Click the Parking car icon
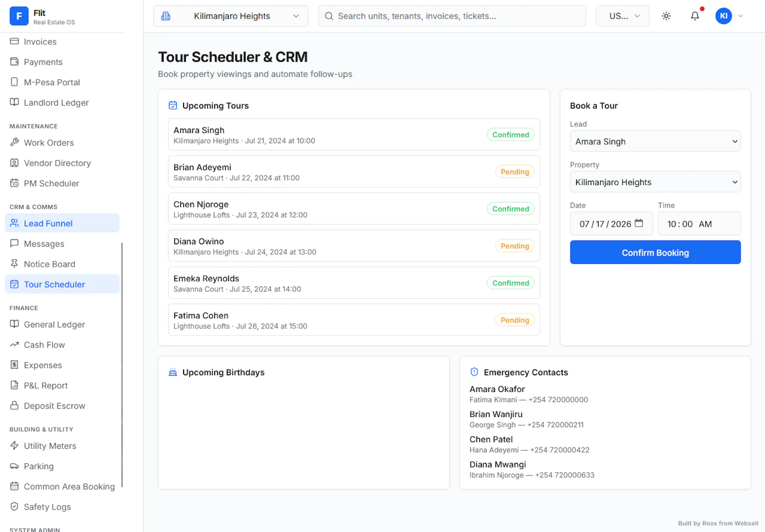The image size is (765, 532). coord(14,466)
